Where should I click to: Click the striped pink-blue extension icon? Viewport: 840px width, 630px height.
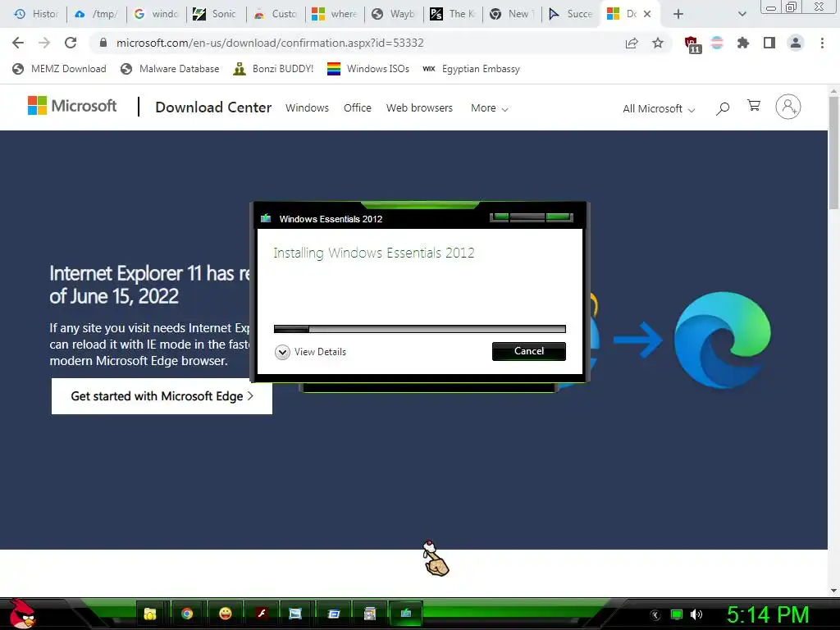pos(717,43)
